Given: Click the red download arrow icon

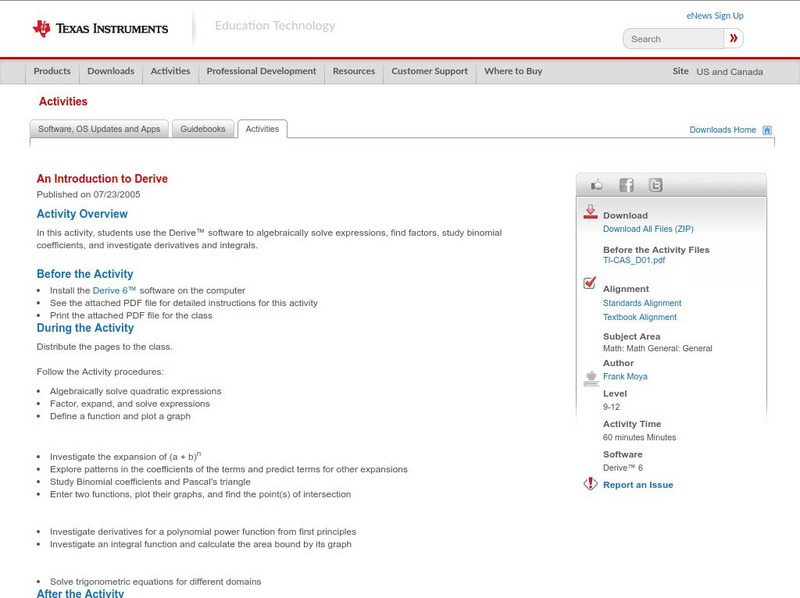Looking at the screenshot, I should (590, 212).
